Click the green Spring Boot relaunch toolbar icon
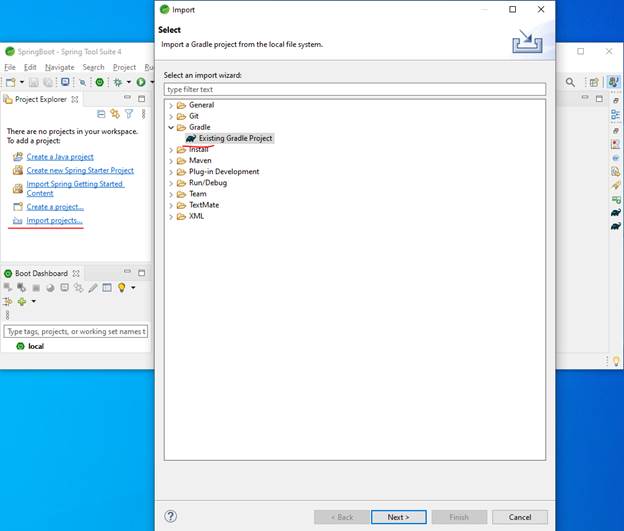The image size is (624, 531). coord(100,82)
